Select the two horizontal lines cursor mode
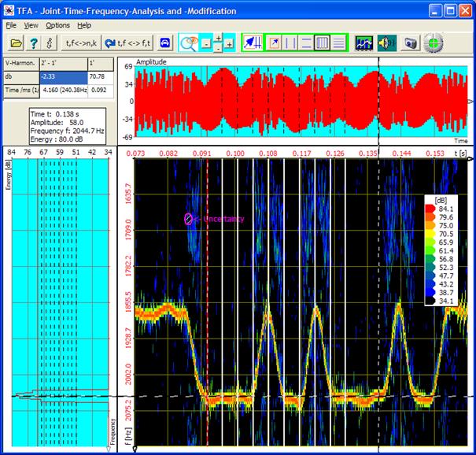476x455 pixels. tap(306, 43)
